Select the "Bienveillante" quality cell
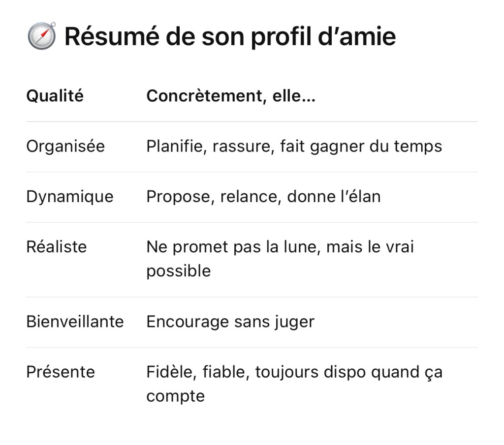504x445 pixels. [75, 322]
